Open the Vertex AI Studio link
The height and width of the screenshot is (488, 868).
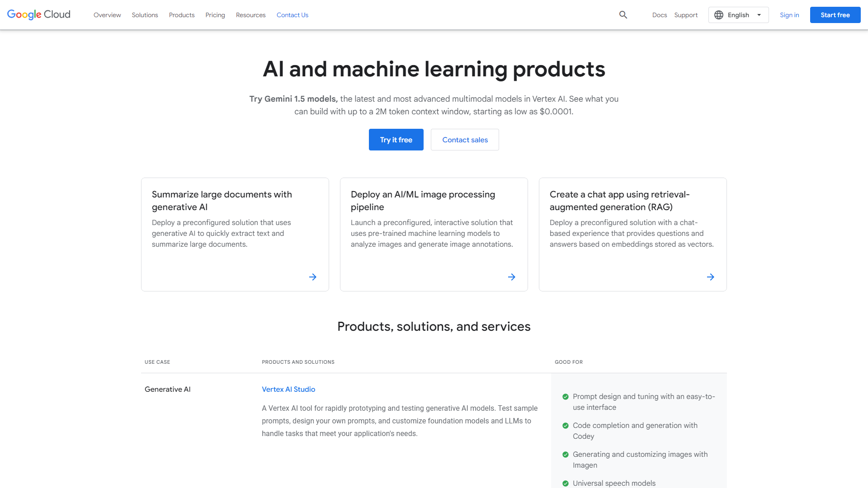(288, 389)
